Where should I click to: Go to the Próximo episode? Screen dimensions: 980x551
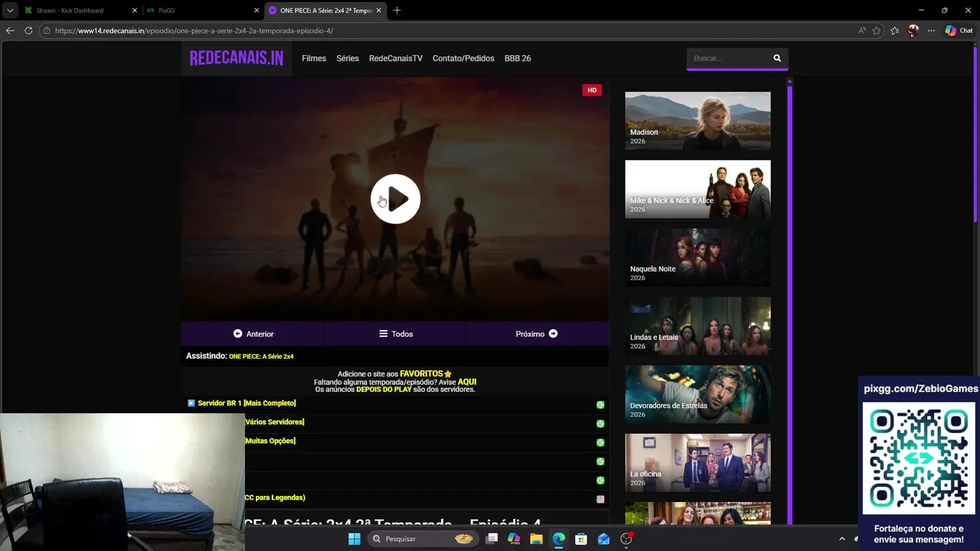(537, 334)
